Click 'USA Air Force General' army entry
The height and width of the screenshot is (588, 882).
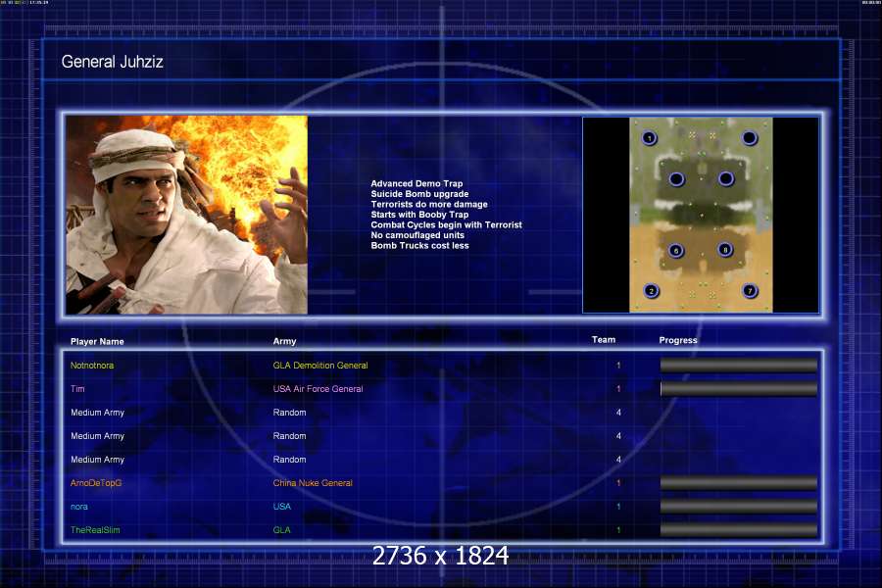[318, 389]
